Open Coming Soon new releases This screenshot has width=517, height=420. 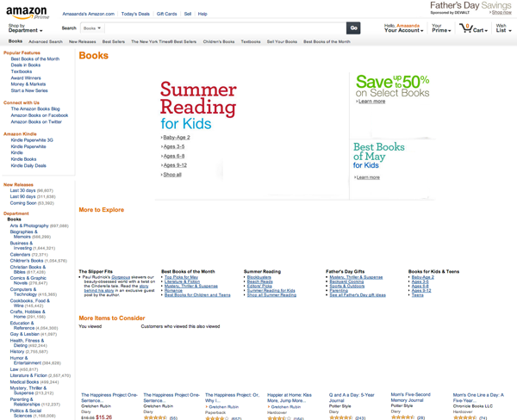click(23, 203)
